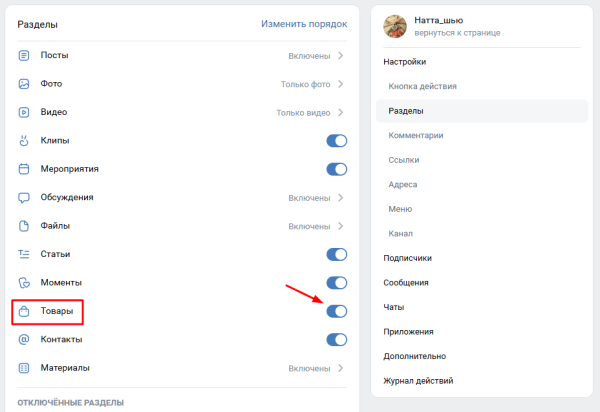This screenshot has height=412, width=600.
Task: Disable the Клипы toggle switch
Action: point(337,141)
